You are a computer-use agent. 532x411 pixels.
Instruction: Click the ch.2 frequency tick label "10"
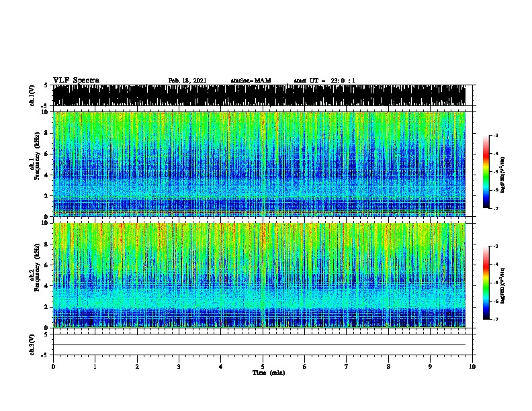45,223
